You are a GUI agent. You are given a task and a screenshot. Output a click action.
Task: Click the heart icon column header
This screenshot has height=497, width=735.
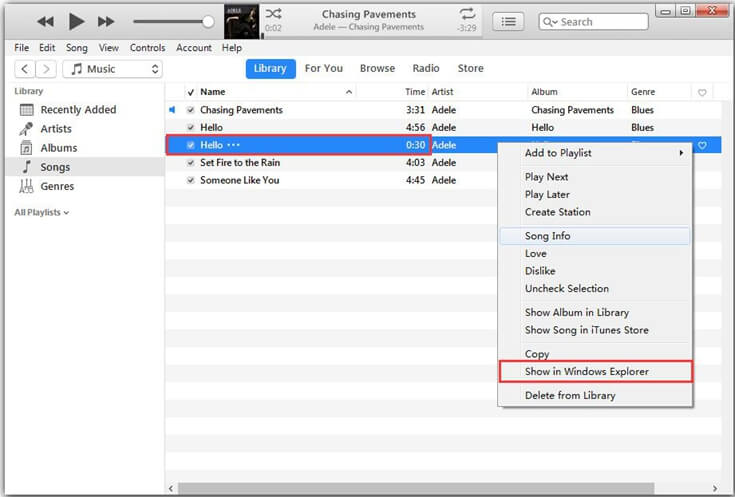click(x=702, y=92)
